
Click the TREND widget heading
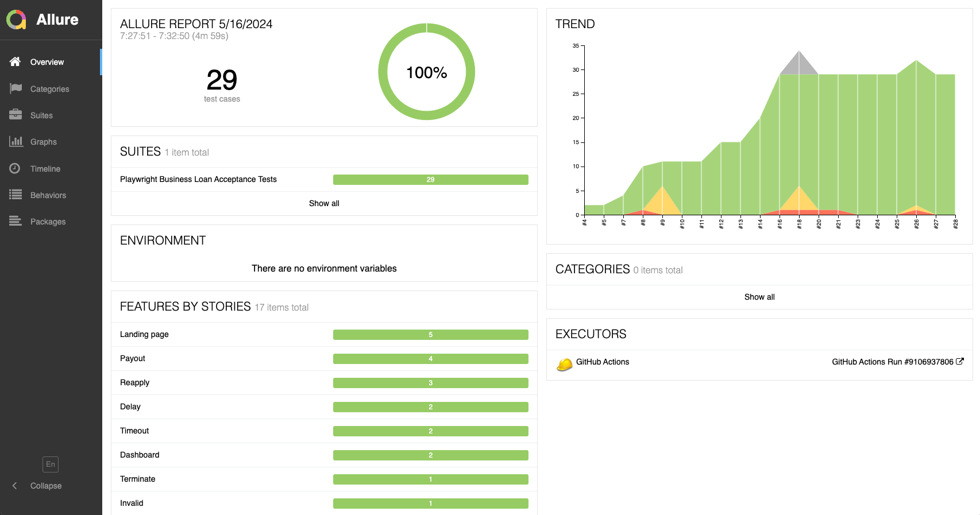coord(575,24)
